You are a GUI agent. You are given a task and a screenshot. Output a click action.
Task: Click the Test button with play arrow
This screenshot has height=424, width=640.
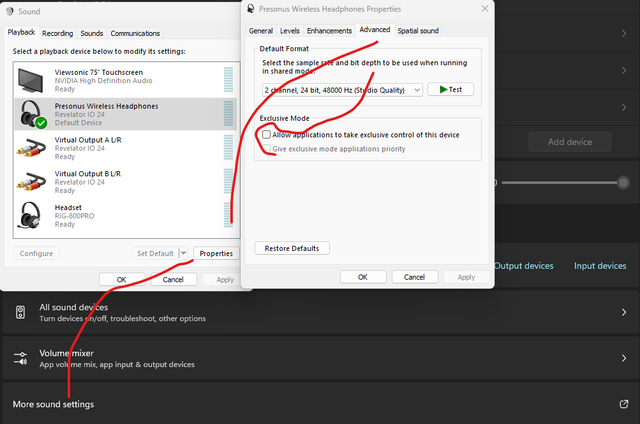tap(451, 89)
